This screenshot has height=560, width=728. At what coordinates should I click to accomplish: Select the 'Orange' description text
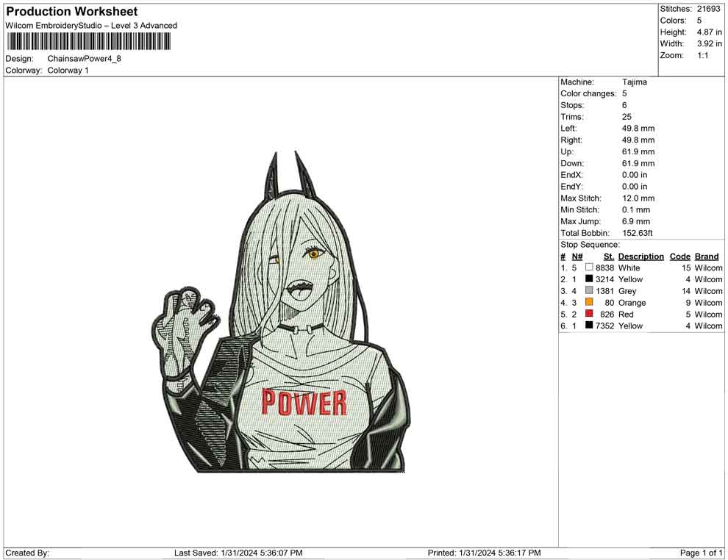pos(632,303)
